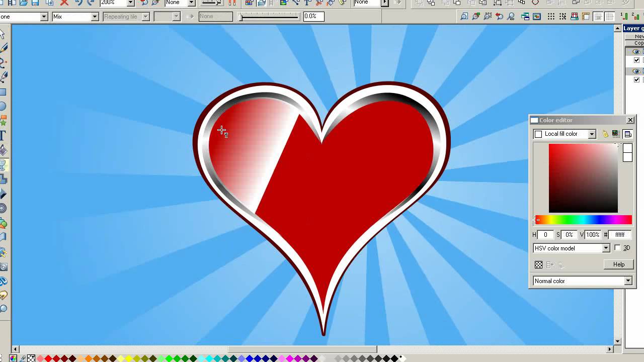Viewport: 644px width, 362px height.
Task: Click the eyedropper icon in Color editor
Action: 605,134
